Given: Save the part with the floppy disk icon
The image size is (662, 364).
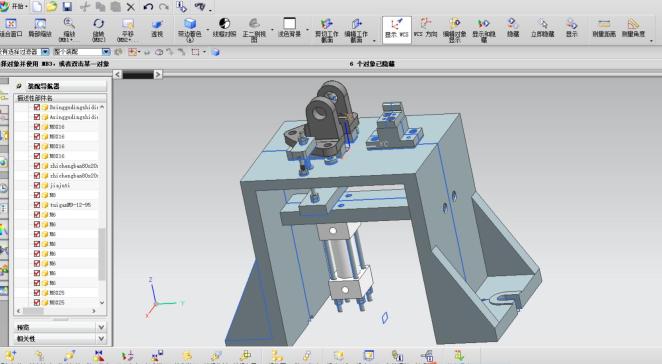Looking at the screenshot, I should click(67, 6).
